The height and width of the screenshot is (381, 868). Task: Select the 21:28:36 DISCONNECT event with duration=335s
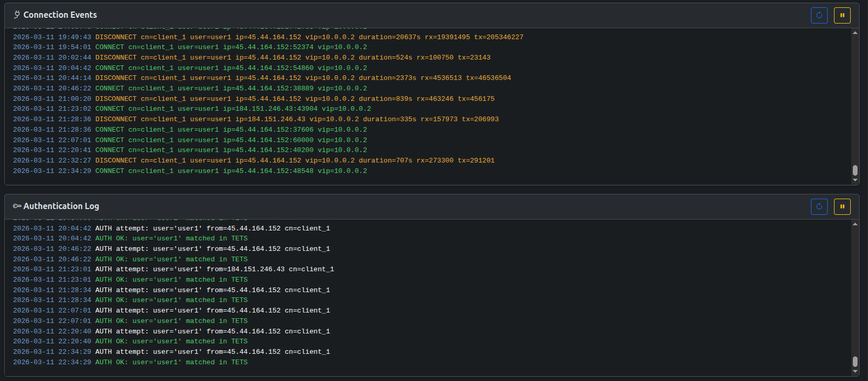[x=256, y=119]
